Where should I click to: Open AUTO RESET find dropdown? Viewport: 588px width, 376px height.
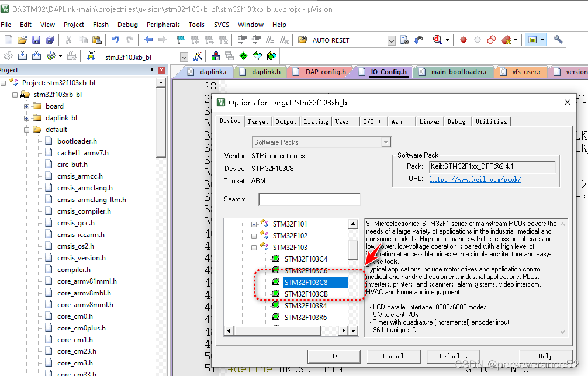392,40
